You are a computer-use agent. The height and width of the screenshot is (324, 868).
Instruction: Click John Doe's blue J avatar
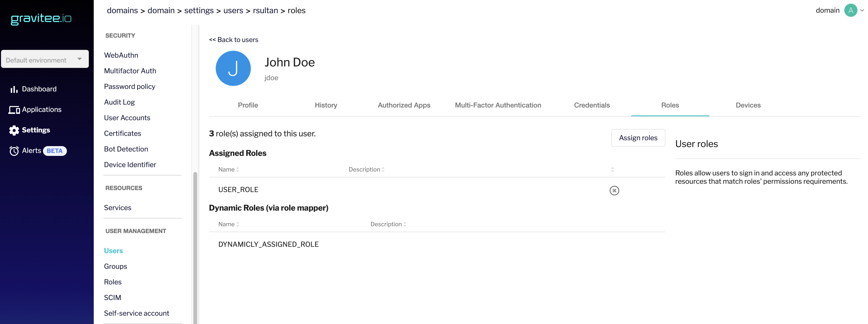pyautogui.click(x=233, y=68)
